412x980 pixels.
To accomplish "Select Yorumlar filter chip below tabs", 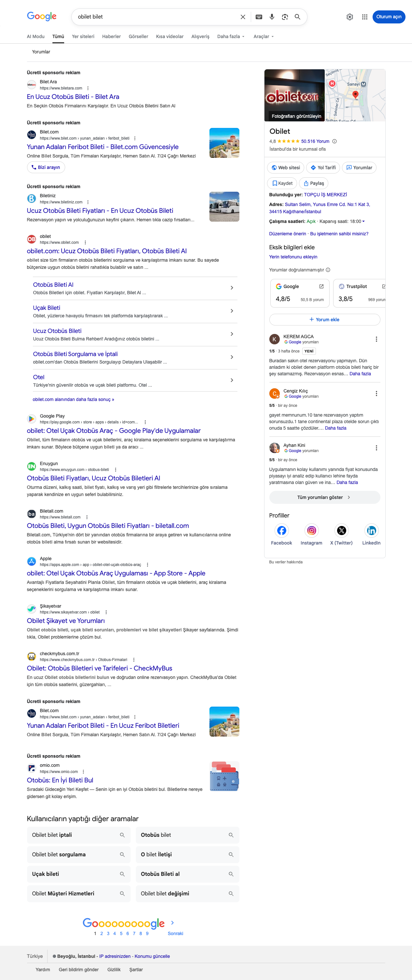I will click(41, 52).
